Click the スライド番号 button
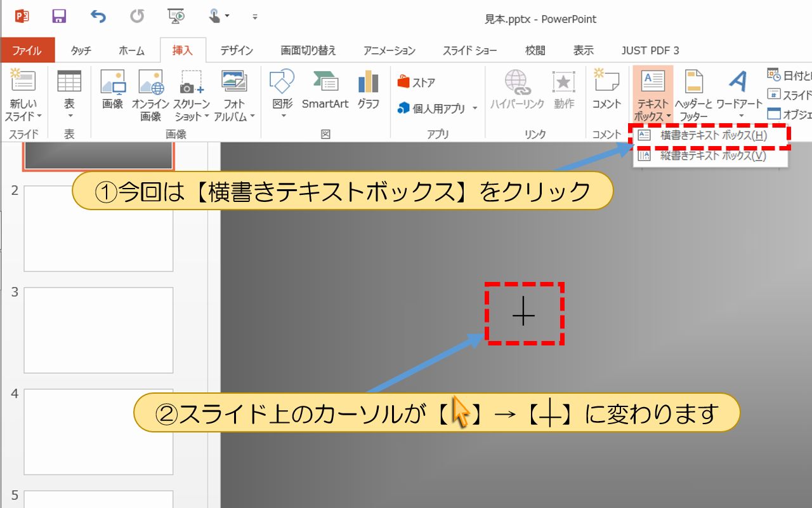 (x=790, y=95)
